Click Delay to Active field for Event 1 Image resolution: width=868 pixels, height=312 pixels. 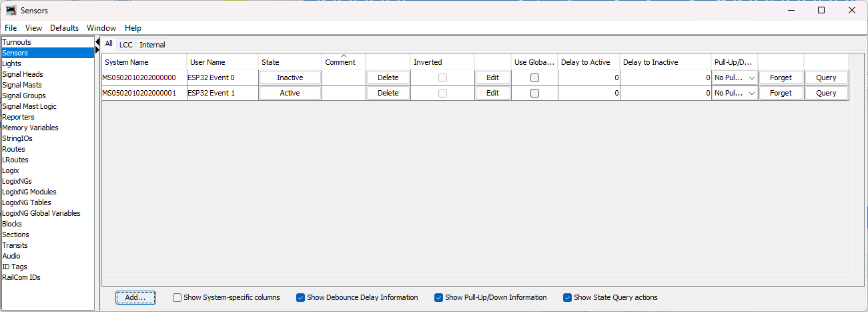click(x=588, y=94)
